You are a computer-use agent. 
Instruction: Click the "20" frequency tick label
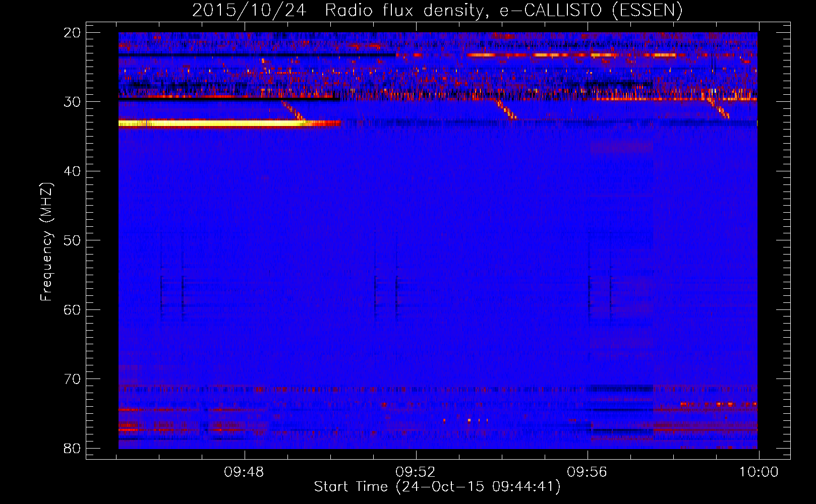pyautogui.click(x=72, y=33)
